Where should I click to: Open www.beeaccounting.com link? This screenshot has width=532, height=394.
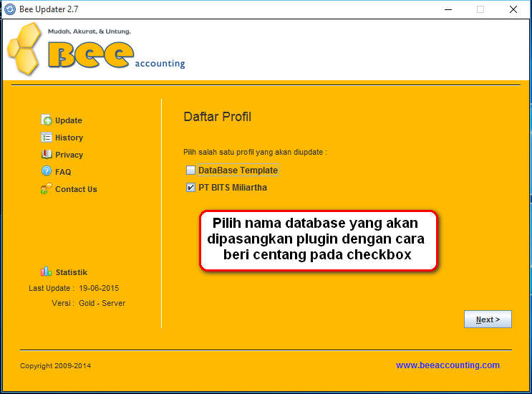pos(448,365)
